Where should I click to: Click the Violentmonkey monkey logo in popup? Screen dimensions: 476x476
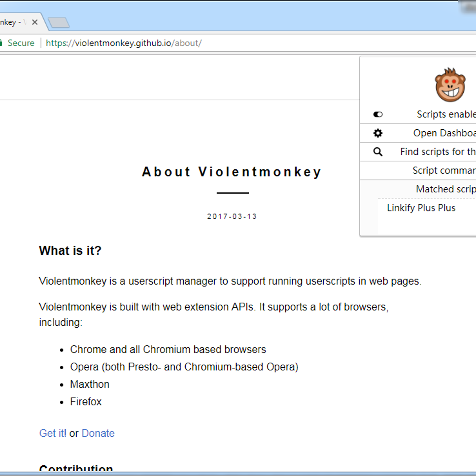pyautogui.click(x=450, y=85)
